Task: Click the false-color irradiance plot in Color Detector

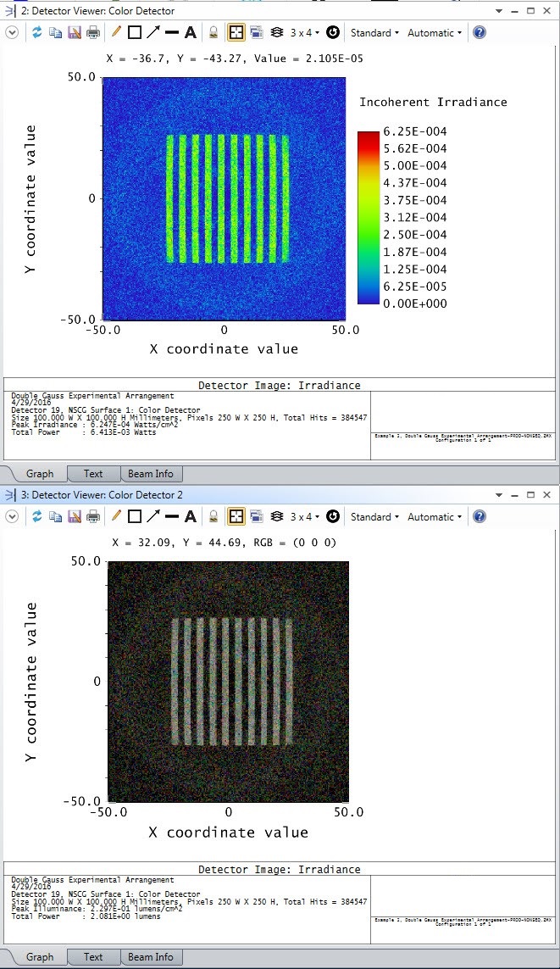Action: point(225,198)
